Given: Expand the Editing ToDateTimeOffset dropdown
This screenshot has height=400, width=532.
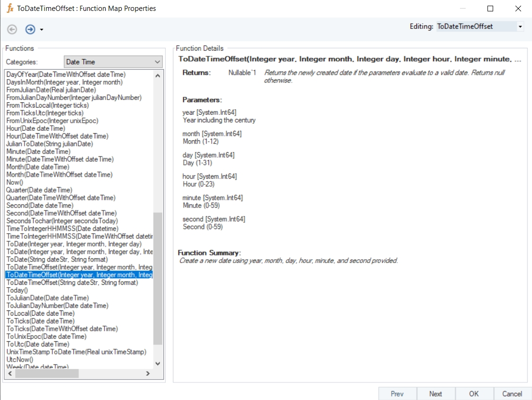Looking at the screenshot, I should pos(520,27).
